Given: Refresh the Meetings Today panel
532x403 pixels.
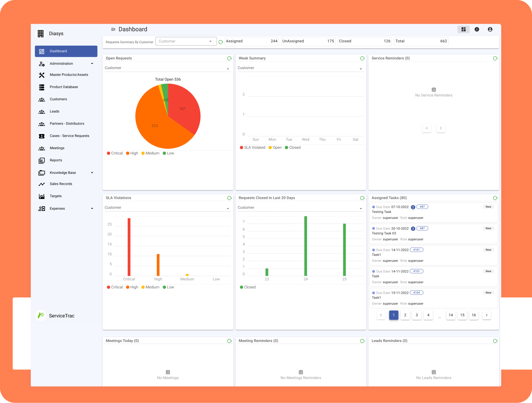Looking at the screenshot, I should point(229,341).
